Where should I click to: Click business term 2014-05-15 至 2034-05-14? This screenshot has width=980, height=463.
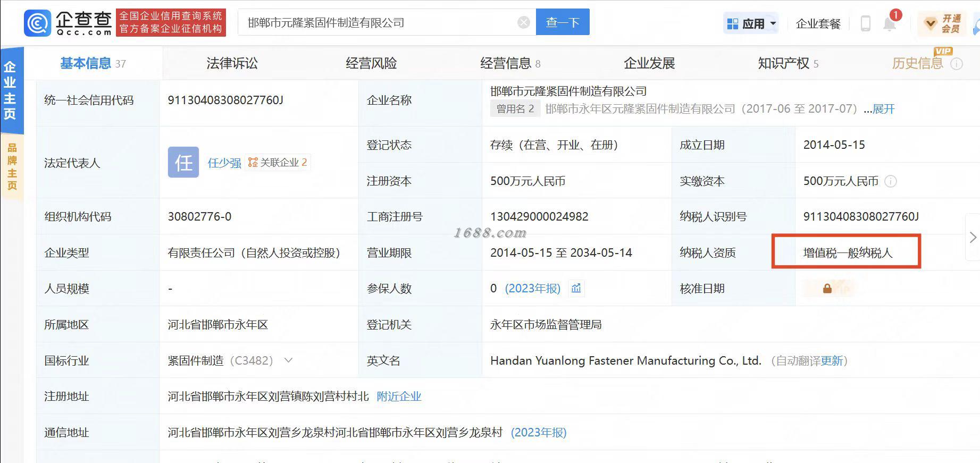coord(561,252)
